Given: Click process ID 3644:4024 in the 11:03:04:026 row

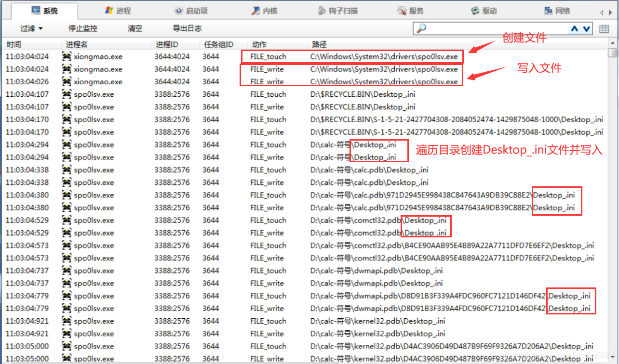Looking at the screenshot, I should pyautogui.click(x=172, y=81).
